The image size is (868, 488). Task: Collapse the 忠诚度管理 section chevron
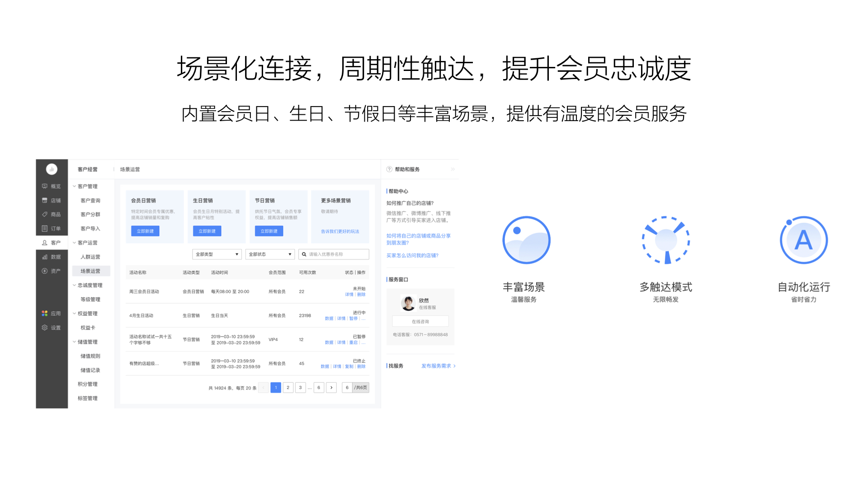coord(75,285)
